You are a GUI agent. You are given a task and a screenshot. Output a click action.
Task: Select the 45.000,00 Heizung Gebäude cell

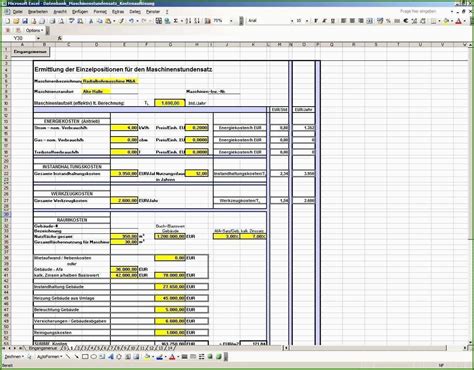click(x=170, y=298)
